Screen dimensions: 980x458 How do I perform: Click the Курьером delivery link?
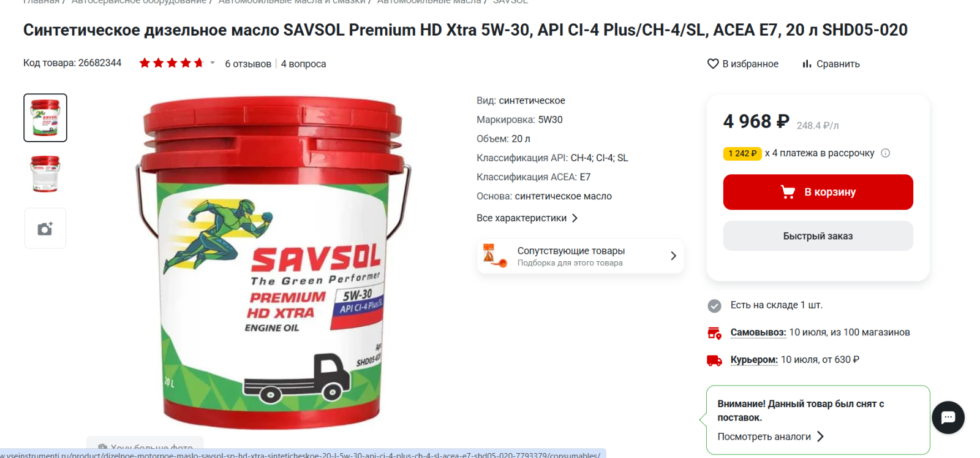[x=754, y=360]
